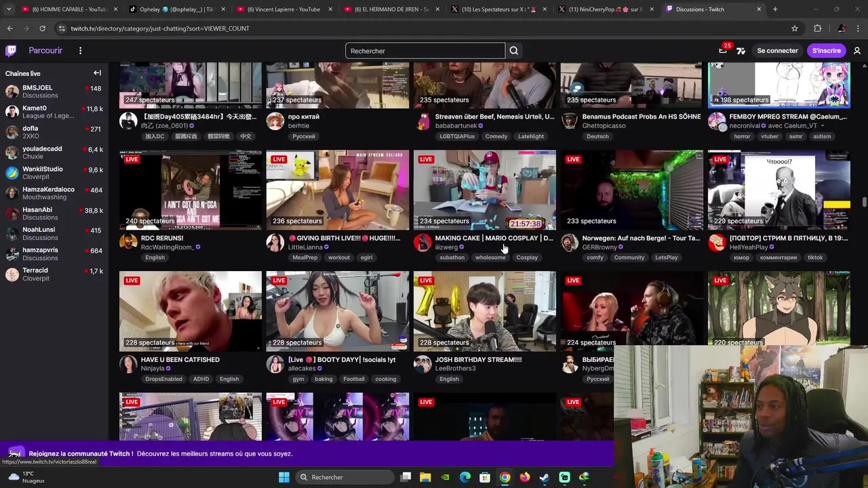Click the LGBTQIAPlus tag
Viewport: 868px width, 488px height.
point(457,136)
